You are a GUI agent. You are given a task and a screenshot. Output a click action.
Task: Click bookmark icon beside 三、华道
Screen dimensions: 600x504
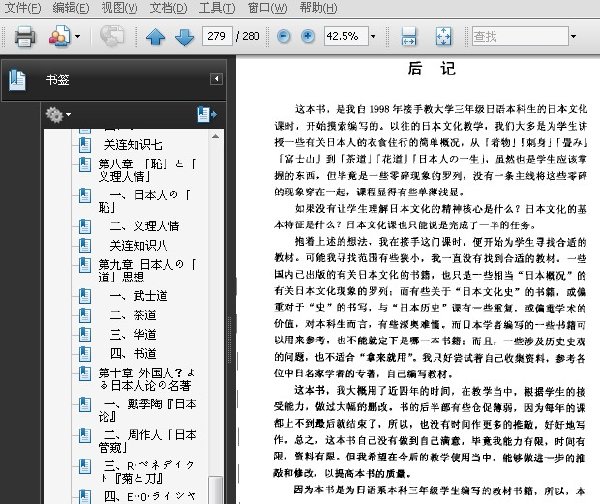pyautogui.click(x=85, y=334)
